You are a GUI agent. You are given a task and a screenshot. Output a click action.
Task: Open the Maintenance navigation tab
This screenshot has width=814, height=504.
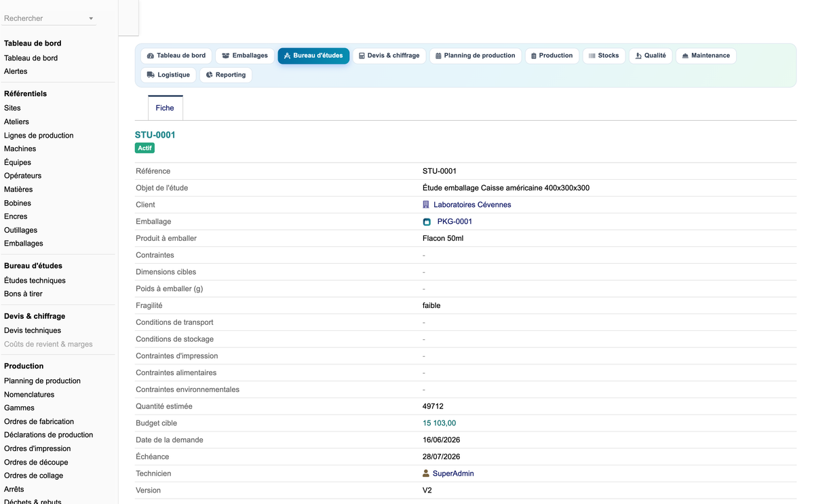(705, 56)
